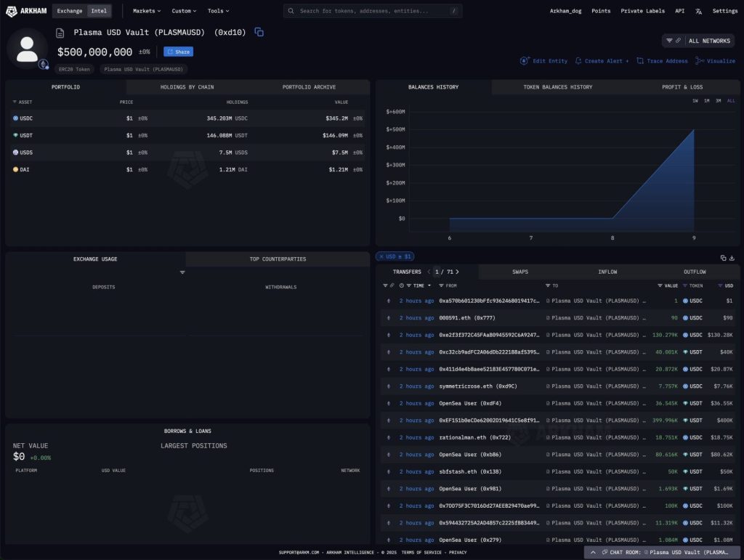The height and width of the screenshot is (560, 744).
Task: Copy the Plasma USD Vault address
Action: tap(259, 33)
